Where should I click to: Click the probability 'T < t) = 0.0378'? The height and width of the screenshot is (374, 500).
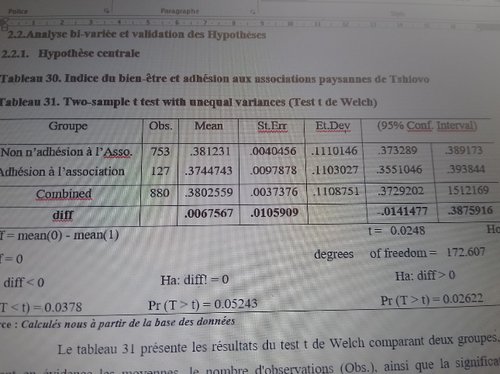[41, 307]
